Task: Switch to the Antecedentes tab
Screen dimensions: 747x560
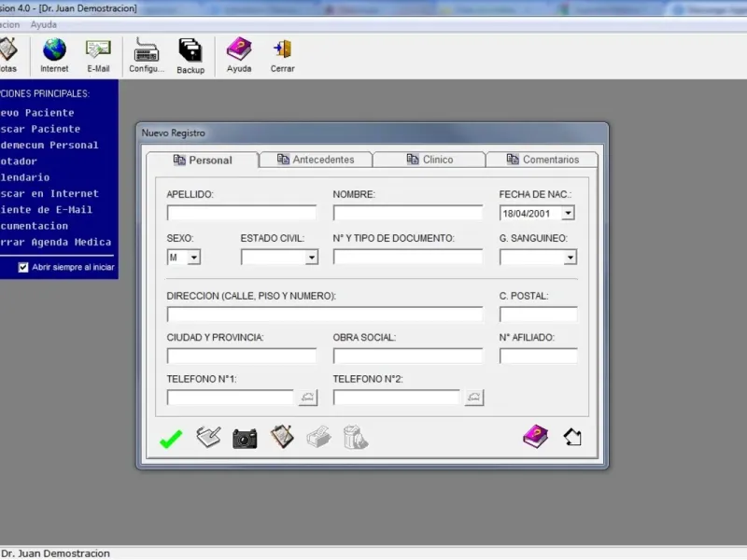Action: 316,160
